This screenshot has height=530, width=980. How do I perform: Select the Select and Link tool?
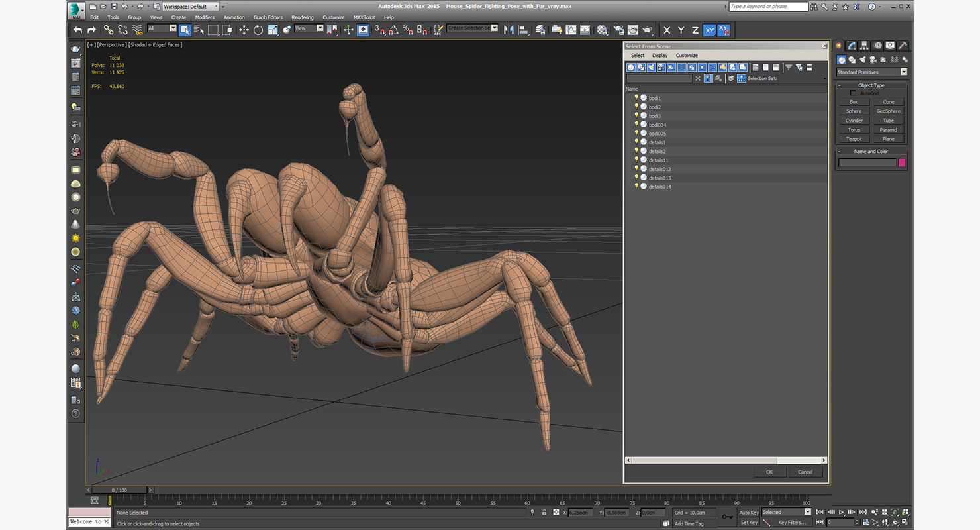[x=109, y=30]
